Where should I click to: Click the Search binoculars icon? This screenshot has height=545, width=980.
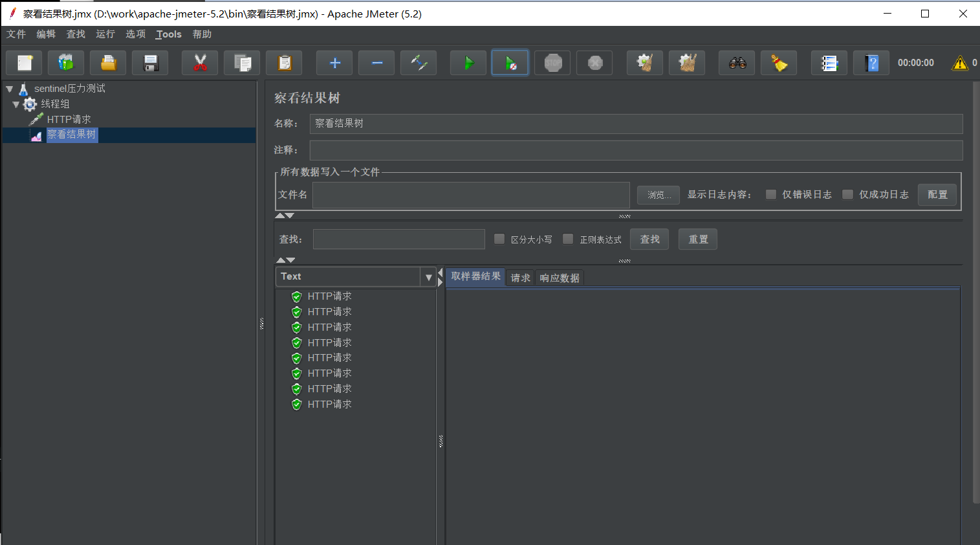point(737,63)
